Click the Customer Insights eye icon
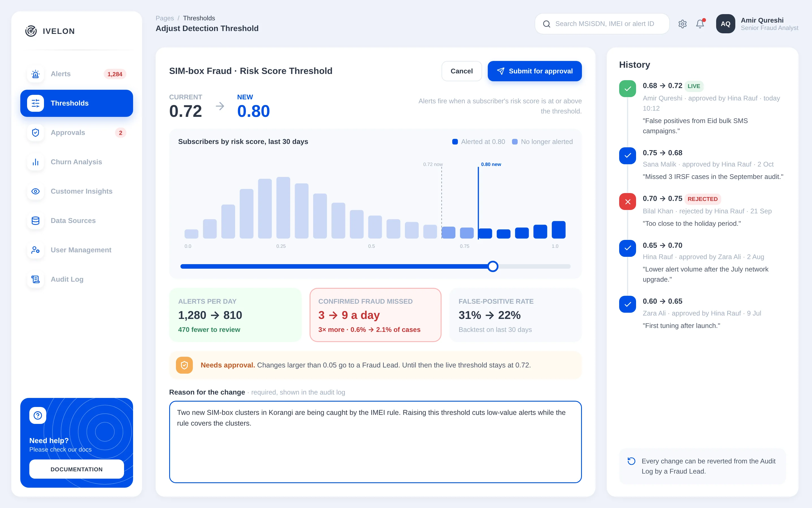This screenshot has height=508, width=812. [x=36, y=191]
